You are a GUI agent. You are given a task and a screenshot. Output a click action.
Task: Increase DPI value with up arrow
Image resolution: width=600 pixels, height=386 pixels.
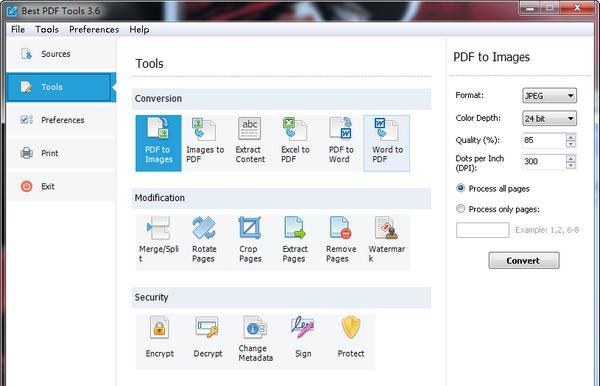tap(571, 158)
